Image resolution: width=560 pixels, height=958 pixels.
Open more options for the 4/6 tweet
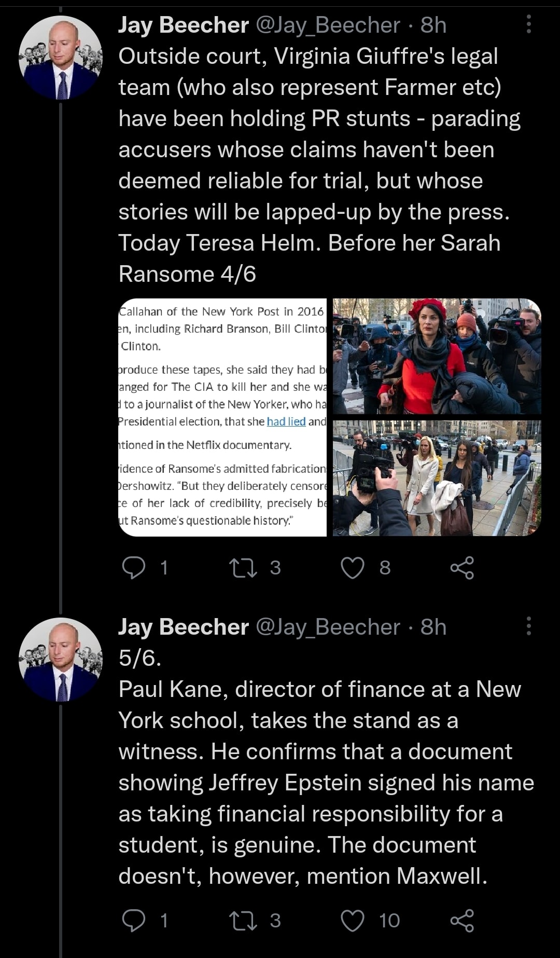(528, 24)
